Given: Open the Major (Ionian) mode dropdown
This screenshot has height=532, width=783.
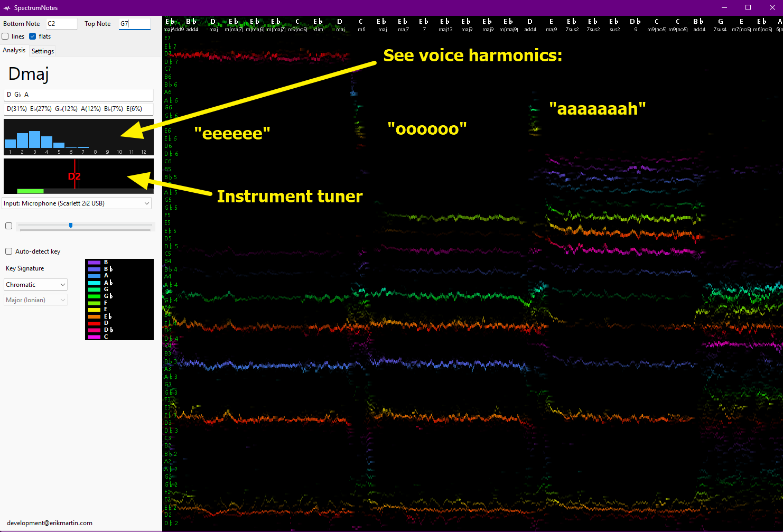Looking at the screenshot, I should tap(35, 300).
